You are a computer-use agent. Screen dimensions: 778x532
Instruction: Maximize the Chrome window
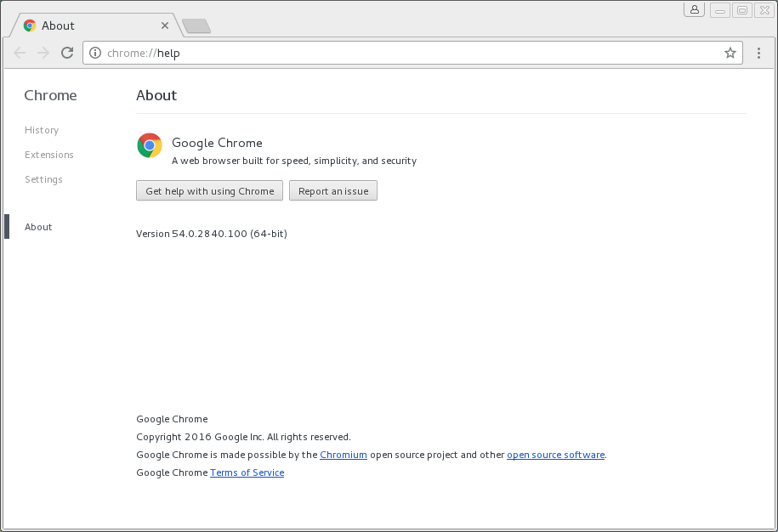(x=742, y=10)
